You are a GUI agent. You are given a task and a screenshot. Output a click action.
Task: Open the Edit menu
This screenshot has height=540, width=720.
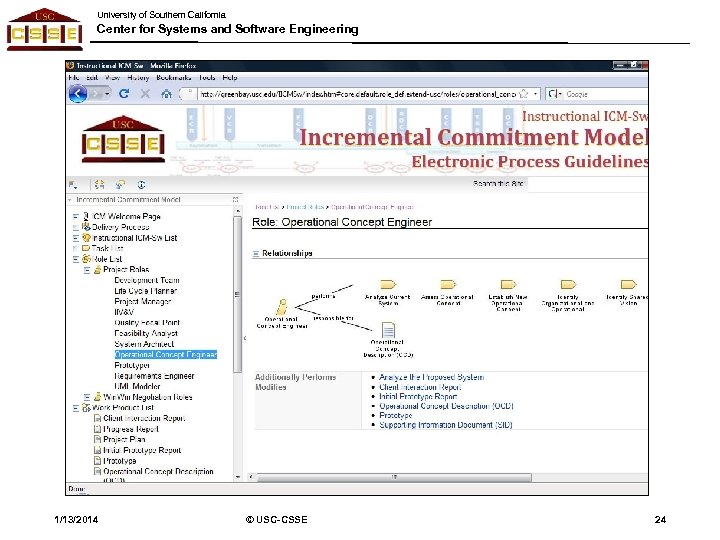click(92, 78)
